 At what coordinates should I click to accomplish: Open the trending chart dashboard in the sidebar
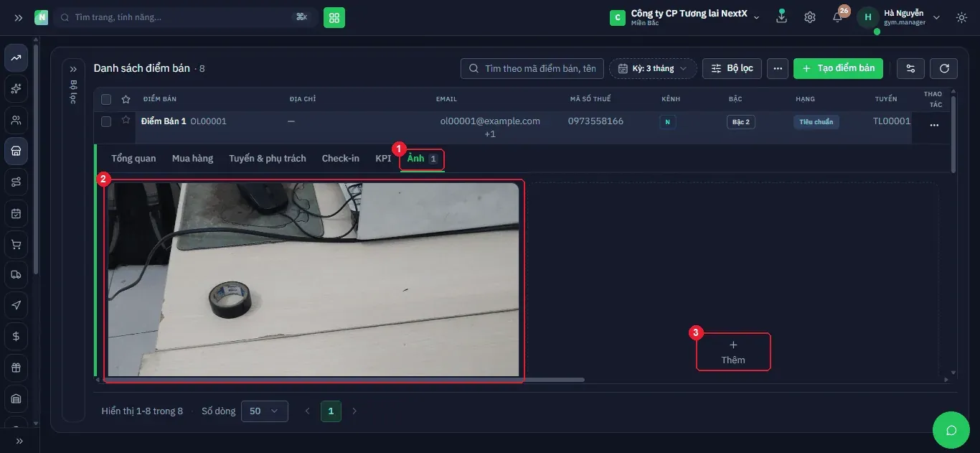[17, 58]
